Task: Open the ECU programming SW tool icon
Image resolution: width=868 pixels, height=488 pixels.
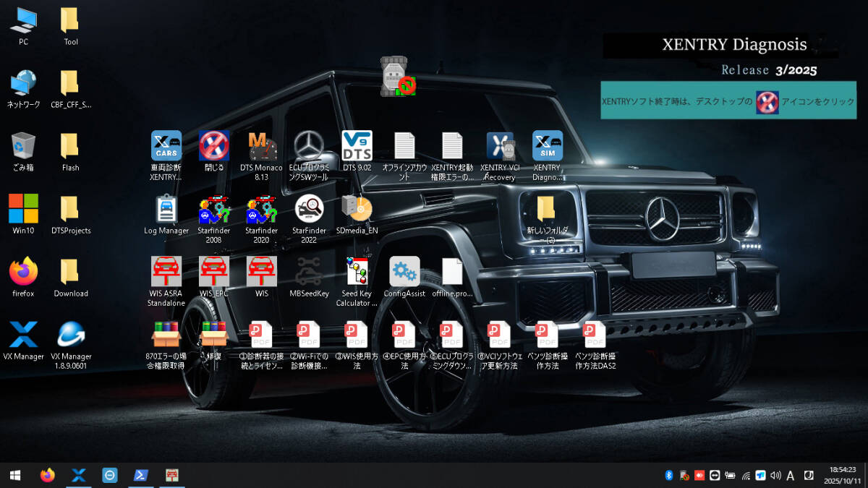Action: point(310,155)
